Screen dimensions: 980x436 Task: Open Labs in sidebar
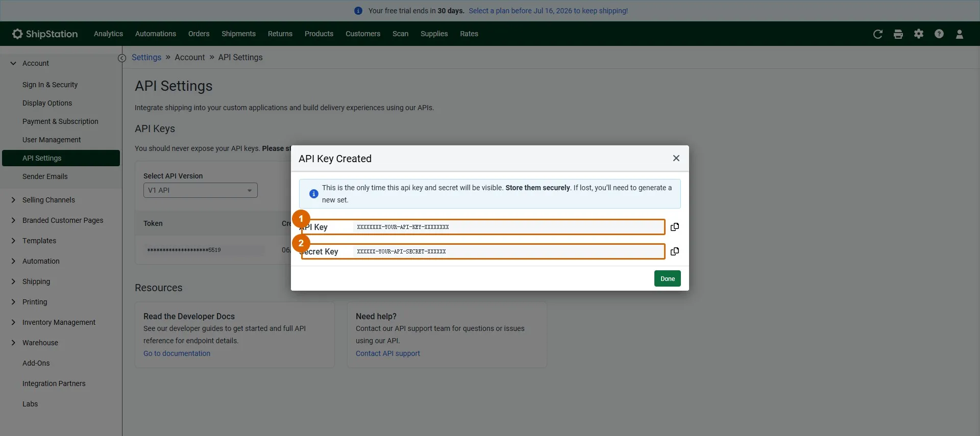pyautogui.click(x=30, y=404)
